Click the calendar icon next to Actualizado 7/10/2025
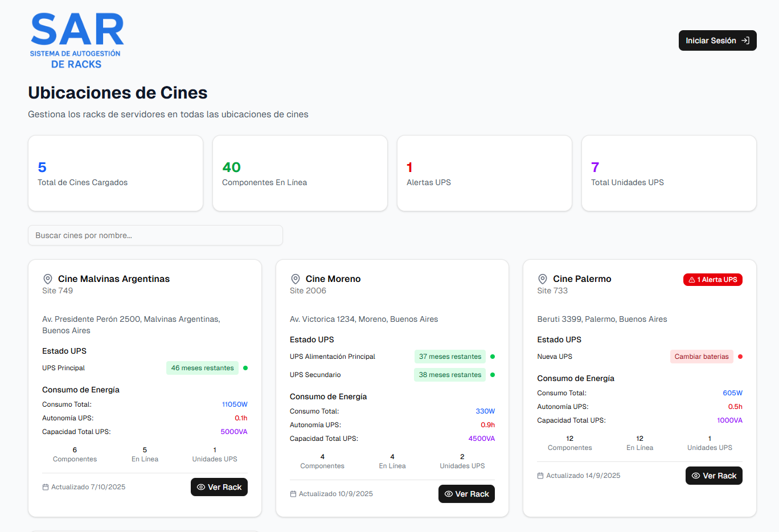Screen dimensions: 779x532 click(x=46, y=487)
